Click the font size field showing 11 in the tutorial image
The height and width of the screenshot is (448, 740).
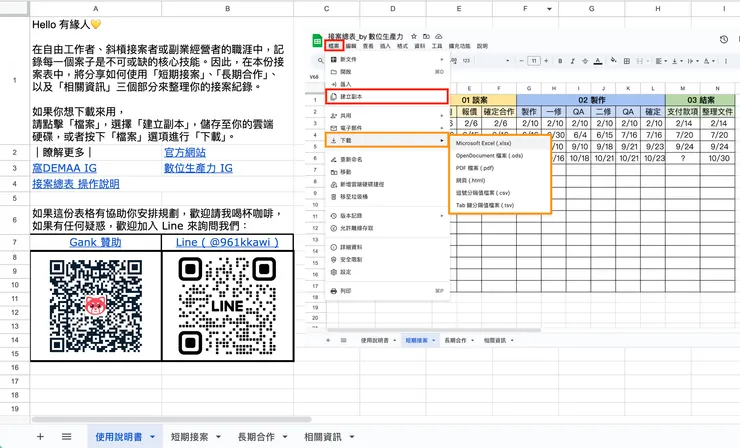point(534,61)
